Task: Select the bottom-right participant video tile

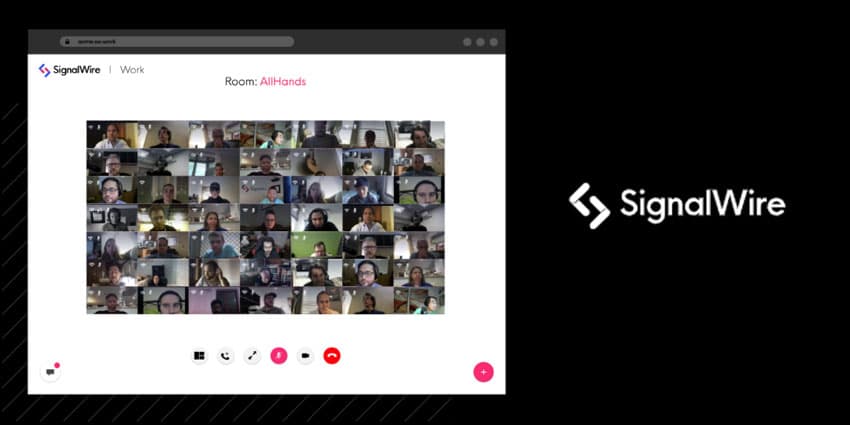Action: [418, 300]
